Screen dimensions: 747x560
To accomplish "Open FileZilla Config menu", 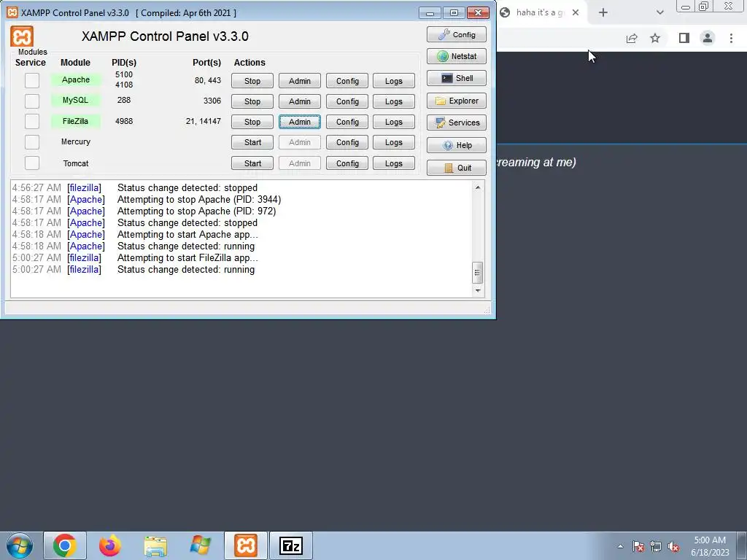I will pos(347,122).
